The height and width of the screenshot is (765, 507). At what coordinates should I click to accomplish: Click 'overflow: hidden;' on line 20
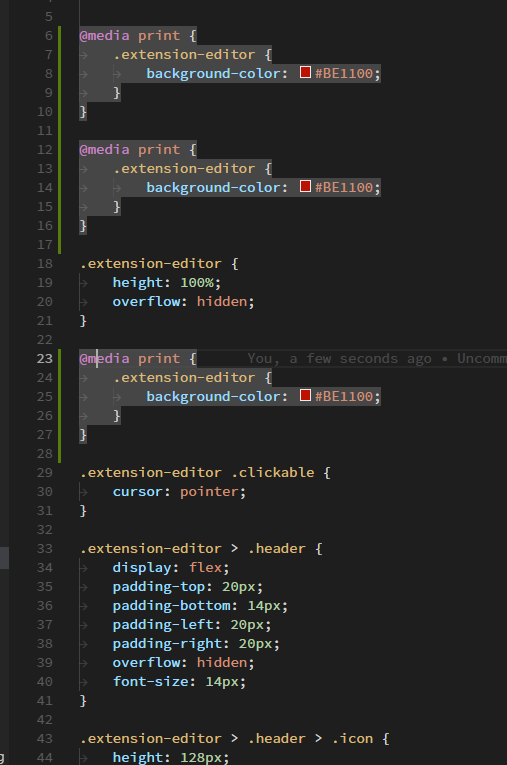click(183, 302)
